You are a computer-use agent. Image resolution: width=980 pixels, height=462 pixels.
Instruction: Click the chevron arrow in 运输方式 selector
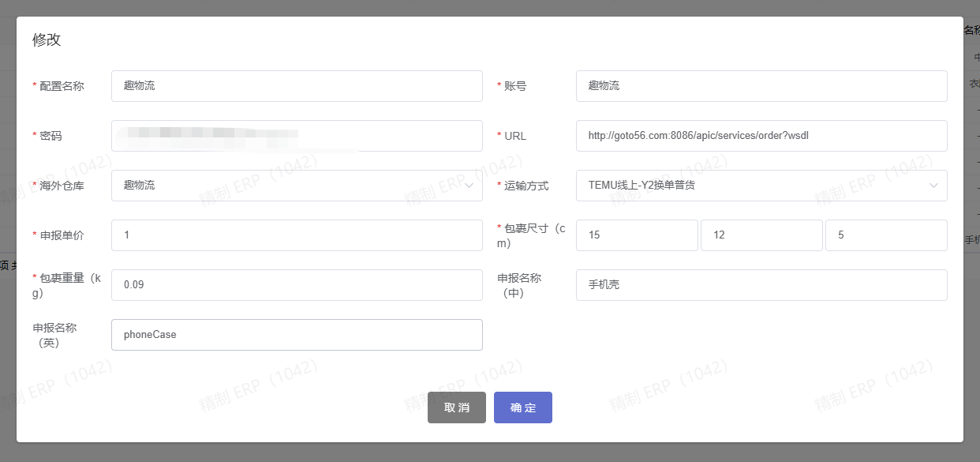[934, 186]
